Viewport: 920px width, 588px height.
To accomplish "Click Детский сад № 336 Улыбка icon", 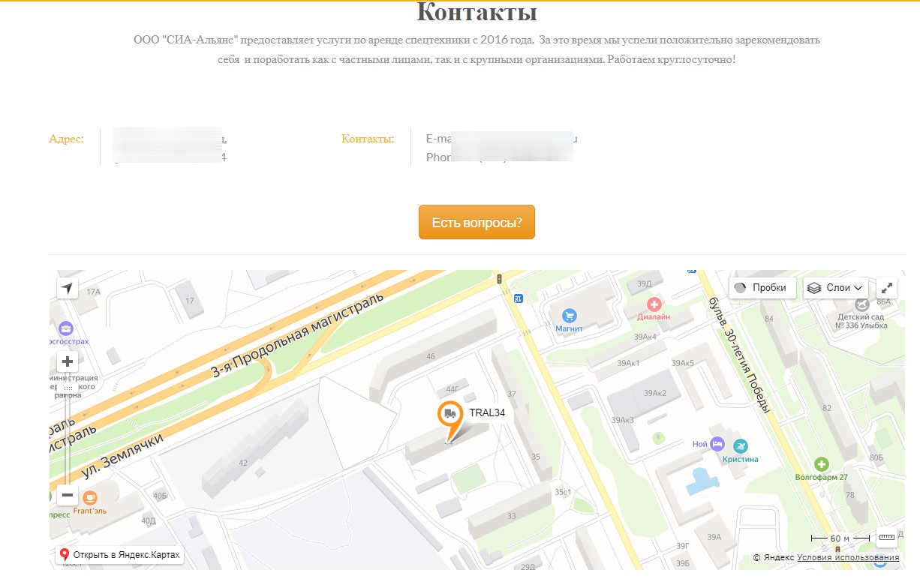I will [x=861, y=304].
